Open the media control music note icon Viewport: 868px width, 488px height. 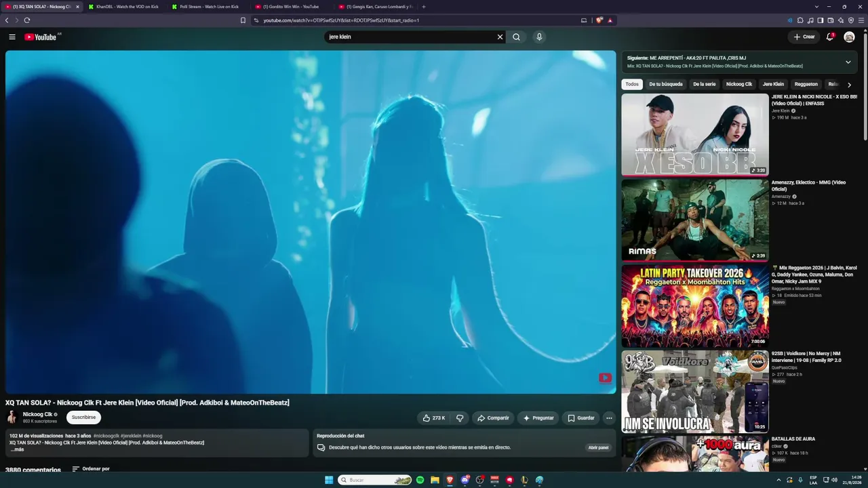pyautogui.click(x=810, y=20)
